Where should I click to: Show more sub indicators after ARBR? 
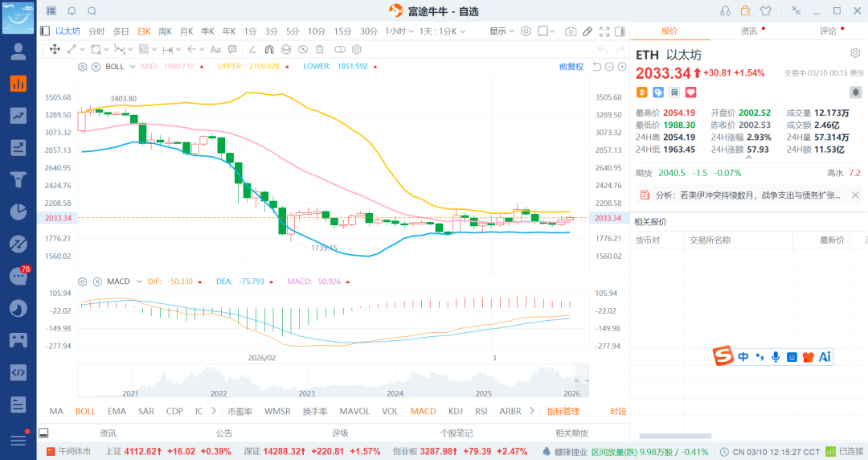(532, 411)
